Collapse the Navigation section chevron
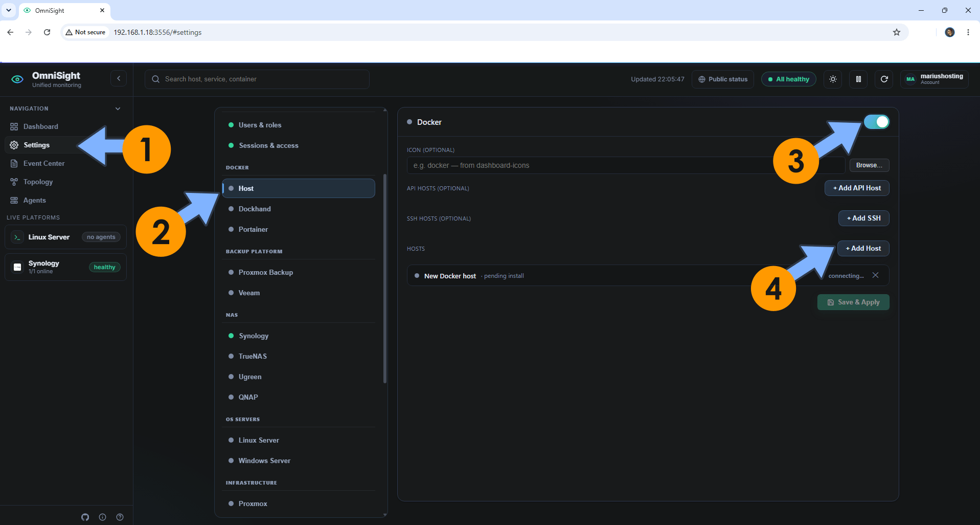This screenshot has height=525, width=980. 118,108
